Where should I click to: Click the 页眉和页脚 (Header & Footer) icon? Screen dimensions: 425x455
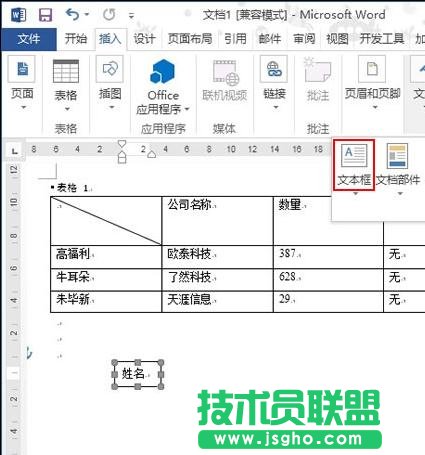coord(372,69)
